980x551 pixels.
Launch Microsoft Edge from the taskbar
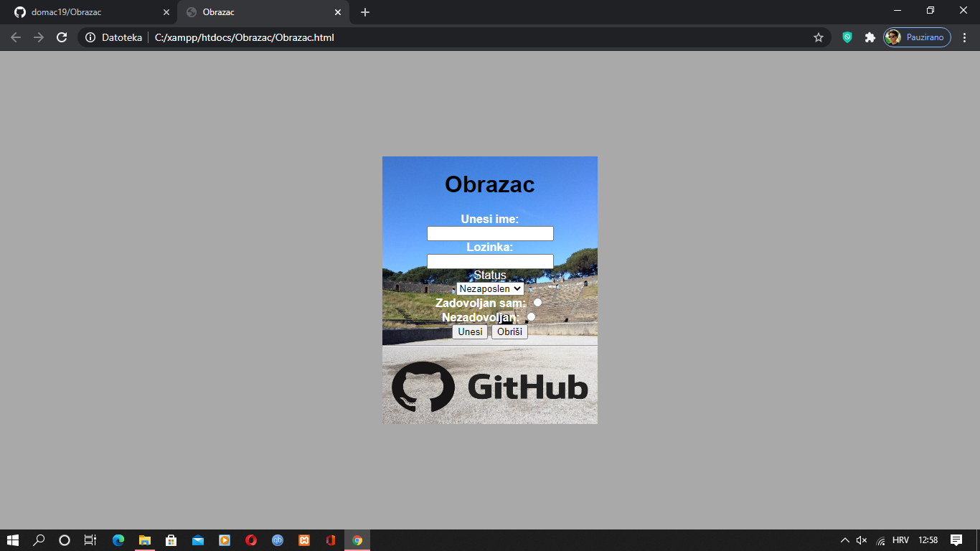(x=118, y=540)
